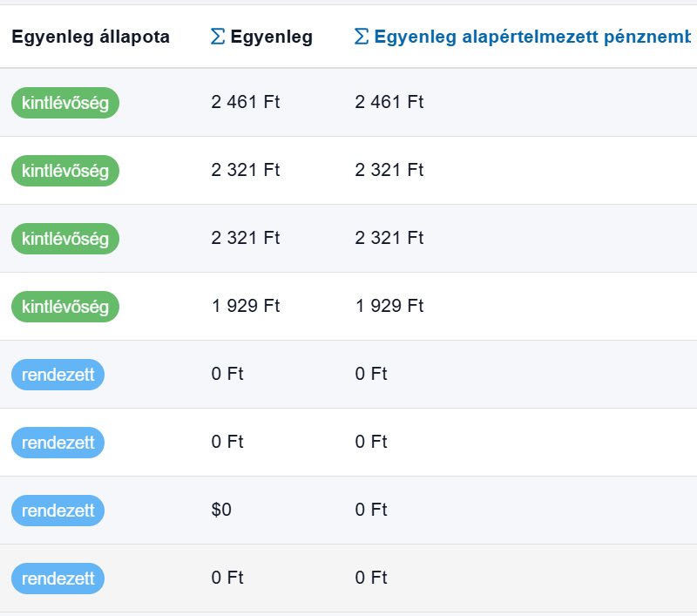Viewport: 697px width, 616px height.
Task: Click the $0 balance cell
Action: (x=221, y=510)
